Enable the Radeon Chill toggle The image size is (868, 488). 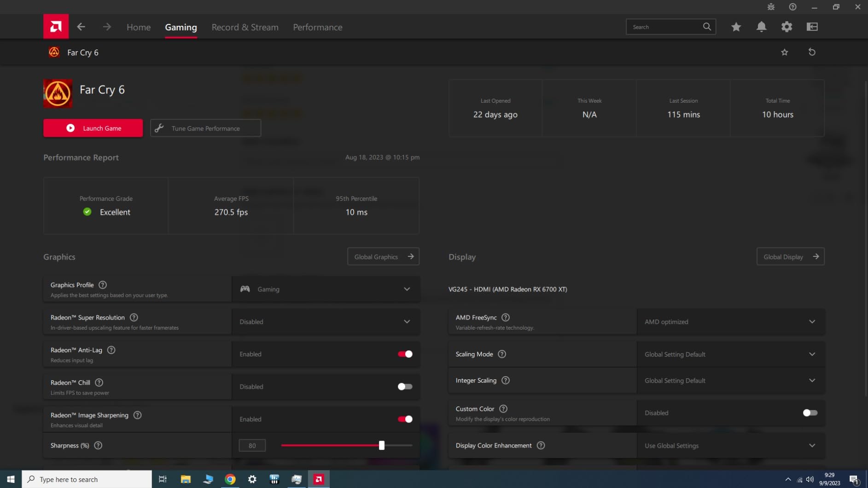pyautogui.click(x=405, y=387)
